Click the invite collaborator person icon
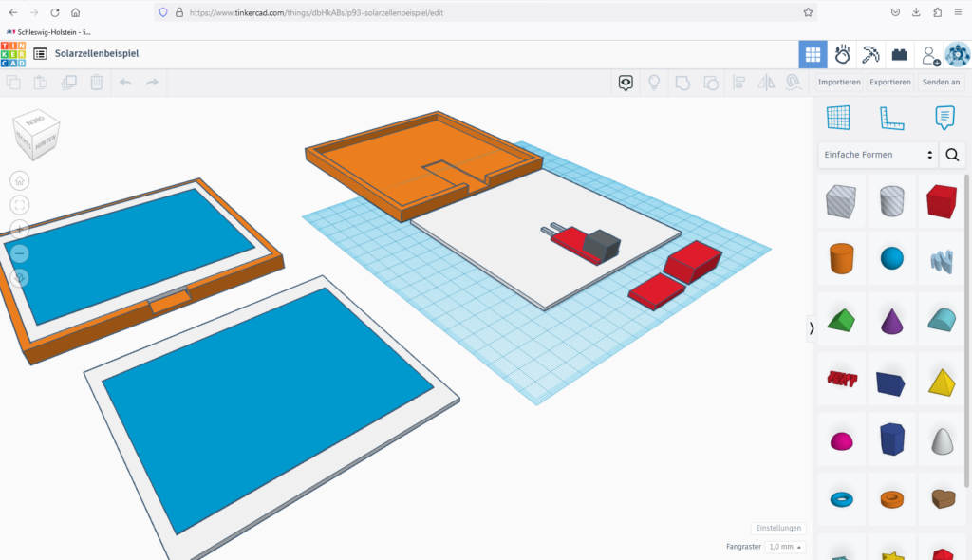Image resolution: width=972 pixels, height=560 pixels. click(929, 55)
